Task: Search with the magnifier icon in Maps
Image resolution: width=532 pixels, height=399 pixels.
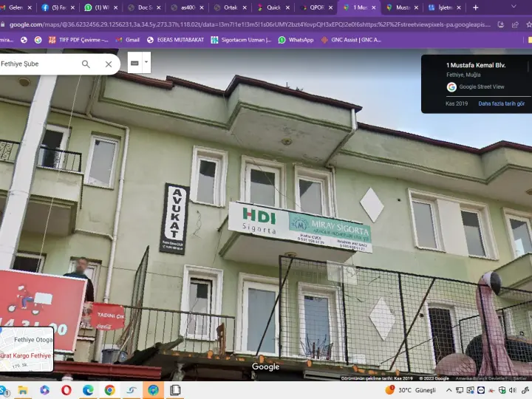Action: pos(86,64)
